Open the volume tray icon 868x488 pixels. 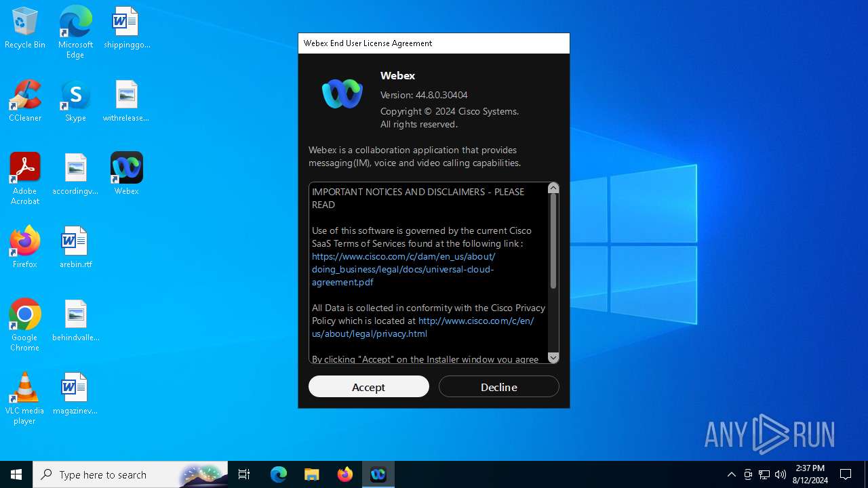point(781,474)
